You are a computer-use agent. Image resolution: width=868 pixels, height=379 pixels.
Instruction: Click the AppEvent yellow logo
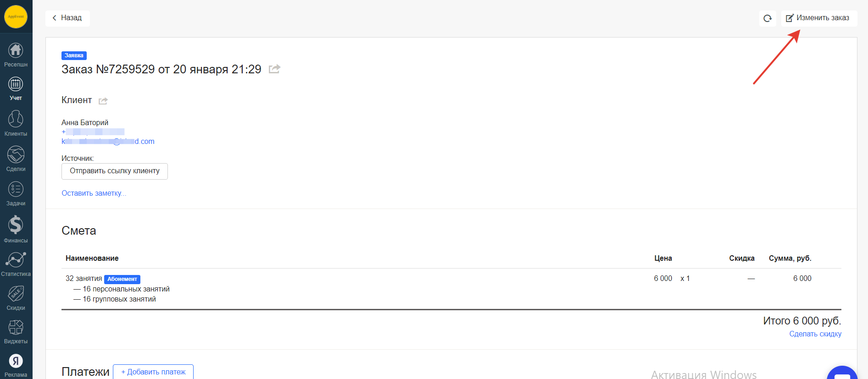[x=16, y=16]
